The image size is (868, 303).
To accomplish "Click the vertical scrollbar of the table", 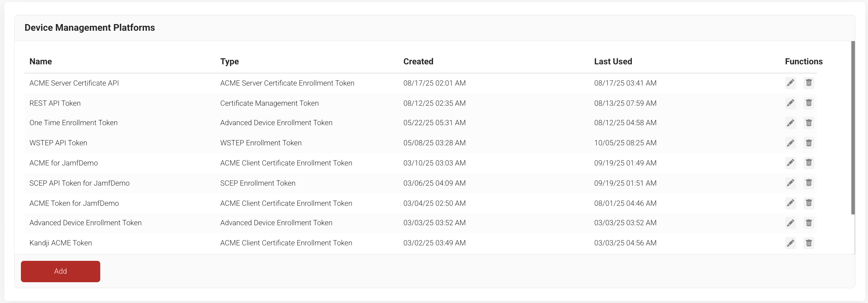I will [x=853, y=127].
